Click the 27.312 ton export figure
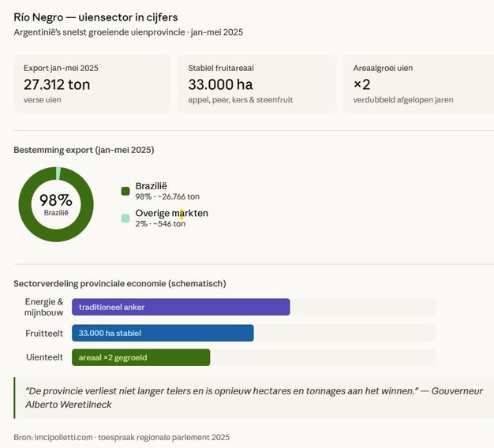The image size is (494, 448). tap(57, 84)
